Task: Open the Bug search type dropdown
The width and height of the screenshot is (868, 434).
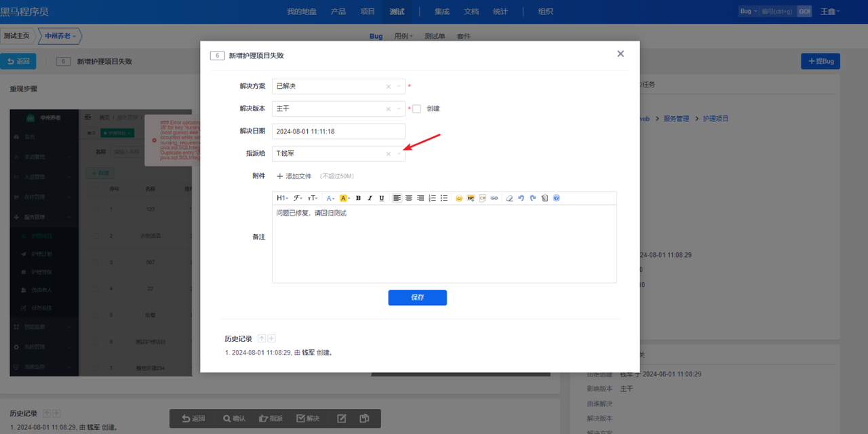Action: click(749, 12)
